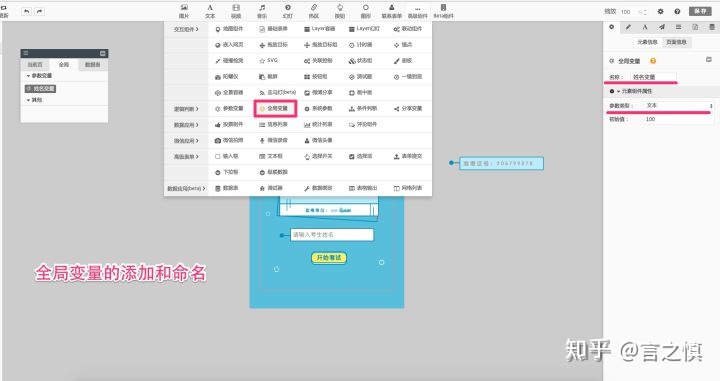720x381 pixels.
Task: Open the 参数类型 dropdown showing 文本
Action: click(678, 106)
